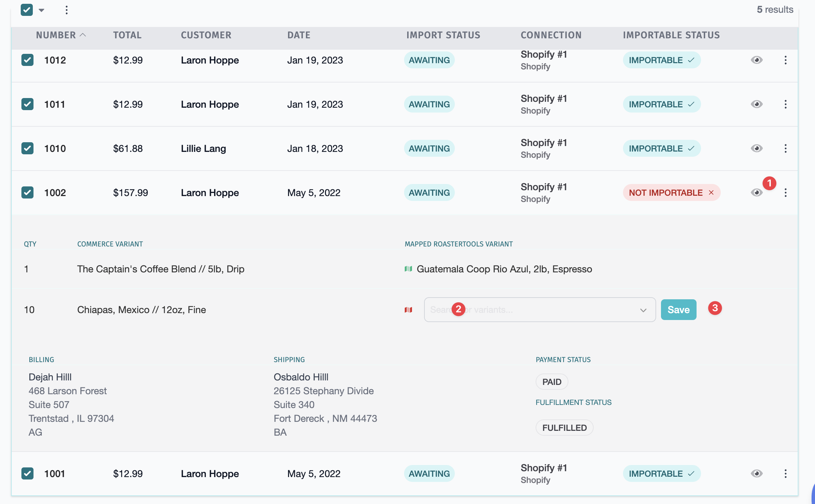Click eye icon on order 1001 row
This screenshot has height=504, width=815.
[756, 474]
